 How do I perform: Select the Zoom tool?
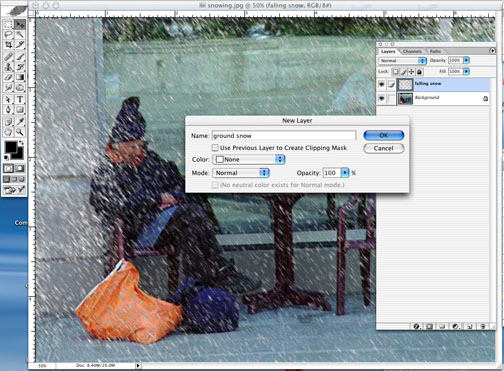(x=20, y=132)
